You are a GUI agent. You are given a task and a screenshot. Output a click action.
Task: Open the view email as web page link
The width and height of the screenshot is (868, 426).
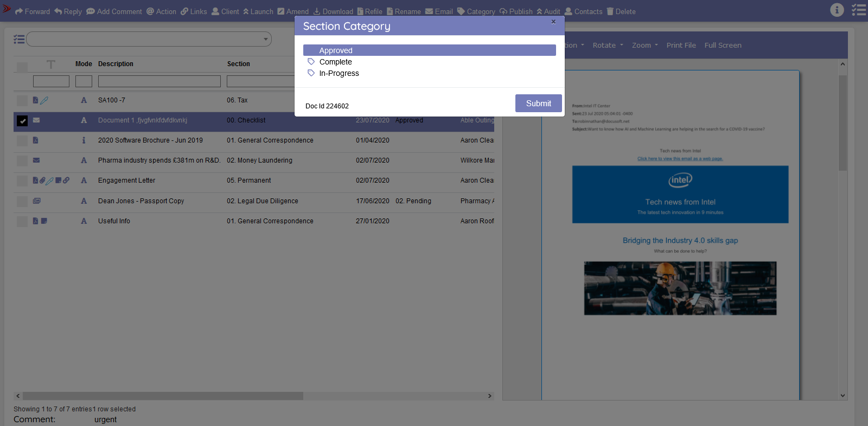point(680,159)
